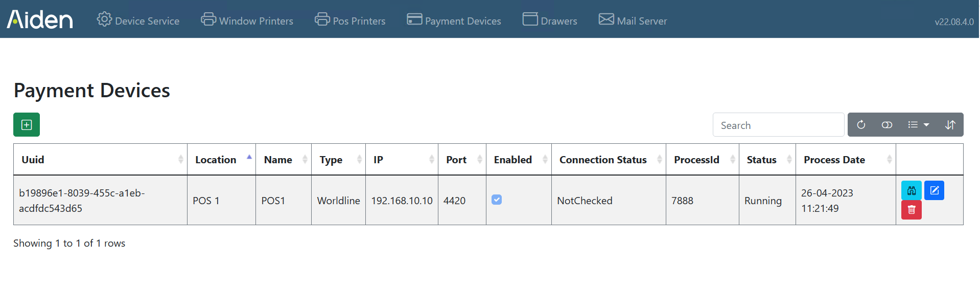Viewport: 980px width, 305px height.
Task: Open Device Service gear menu item
Action: 138,20
